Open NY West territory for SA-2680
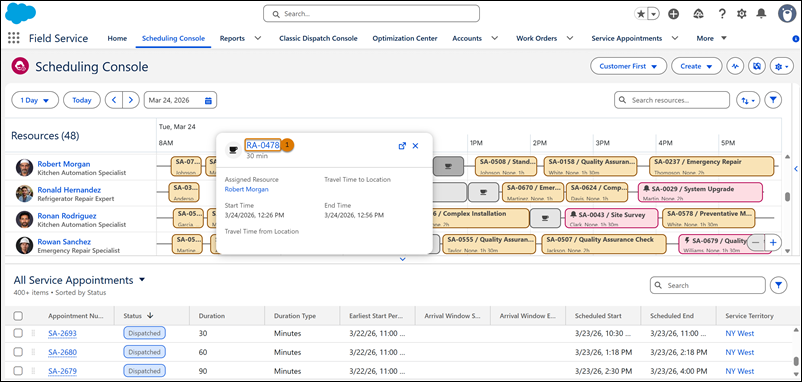Screen dimensions: 802x382 [x=740, y=352]
